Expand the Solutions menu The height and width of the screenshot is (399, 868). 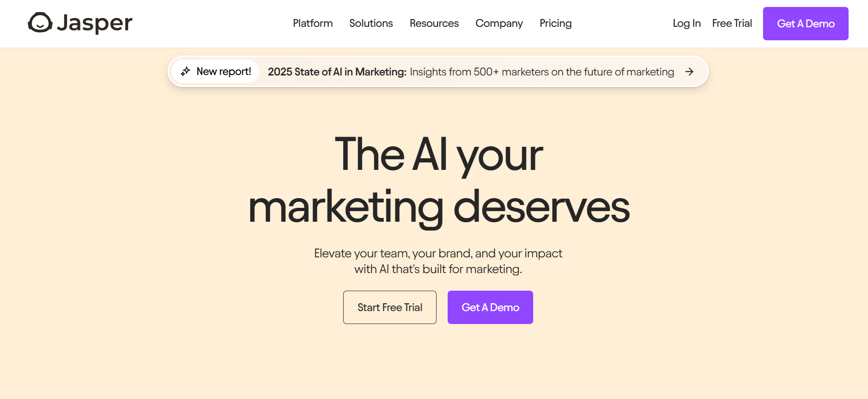371,23
